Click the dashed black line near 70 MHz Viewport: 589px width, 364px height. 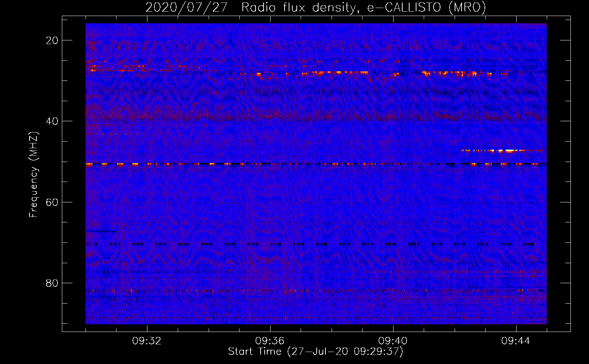[x=310, y=244]
